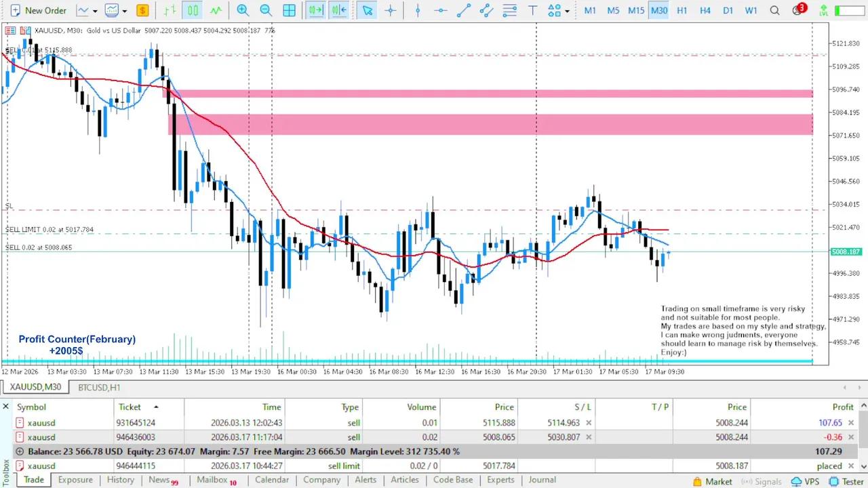
Task: Expand the templates dropdown arrow
Action: tap(124, 11)
